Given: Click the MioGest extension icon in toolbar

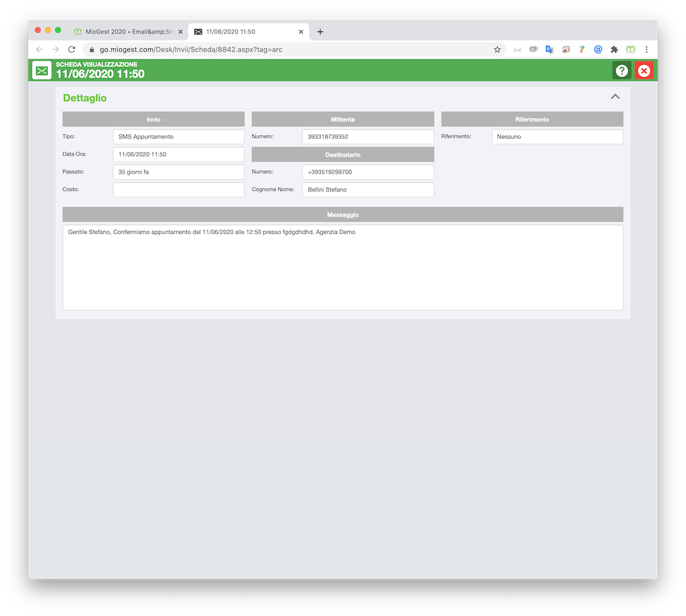Looking at the screenshot, I should [x=630, y=50].
